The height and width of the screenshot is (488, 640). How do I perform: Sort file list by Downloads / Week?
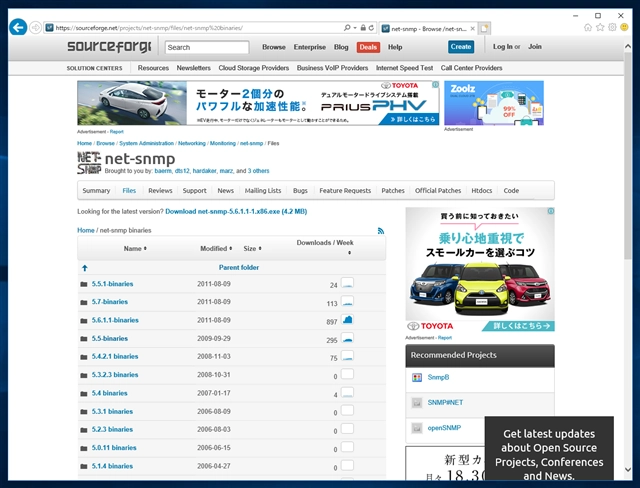(x=325, y=247)
